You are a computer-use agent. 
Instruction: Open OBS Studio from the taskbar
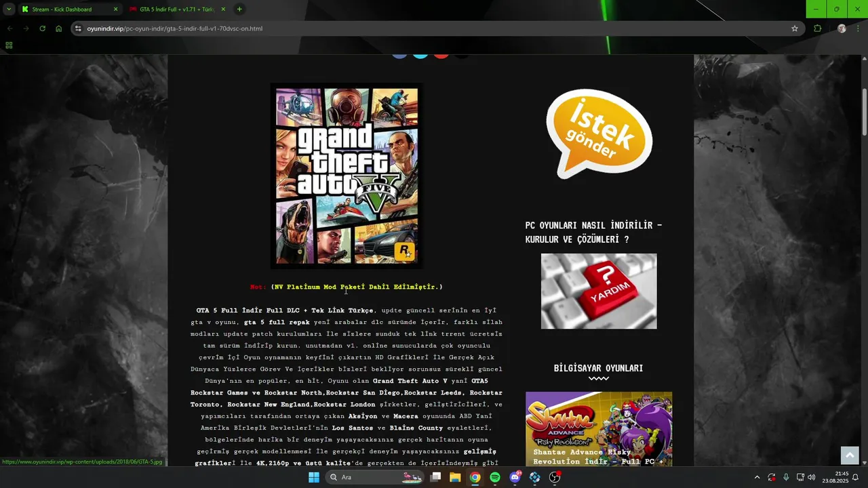(x=555, y=477)
